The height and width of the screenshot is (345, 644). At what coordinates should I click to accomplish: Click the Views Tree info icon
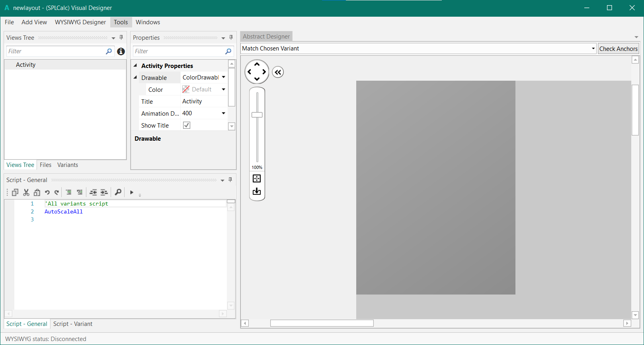coord(121,51)
